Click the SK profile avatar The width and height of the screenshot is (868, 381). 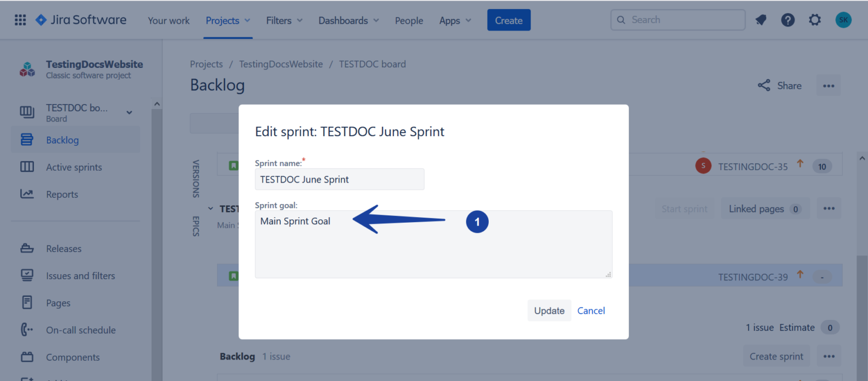(843, 19)
